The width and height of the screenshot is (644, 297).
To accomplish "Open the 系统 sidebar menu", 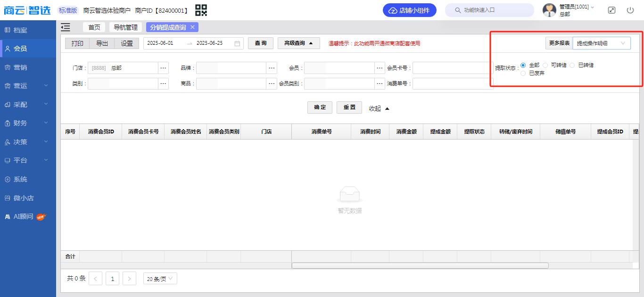I will click(28, 179).
